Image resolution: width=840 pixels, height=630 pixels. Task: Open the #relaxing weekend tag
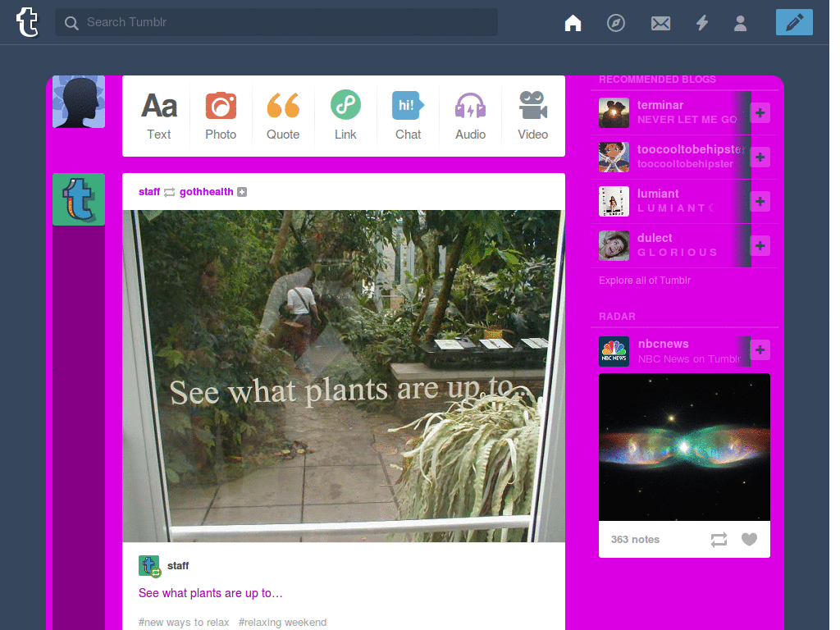point(282,622)
